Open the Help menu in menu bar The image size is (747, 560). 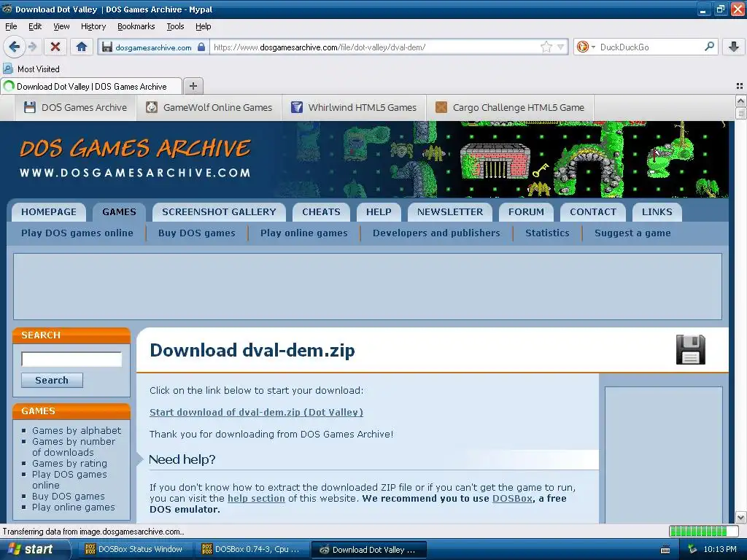tap(203, 27)
